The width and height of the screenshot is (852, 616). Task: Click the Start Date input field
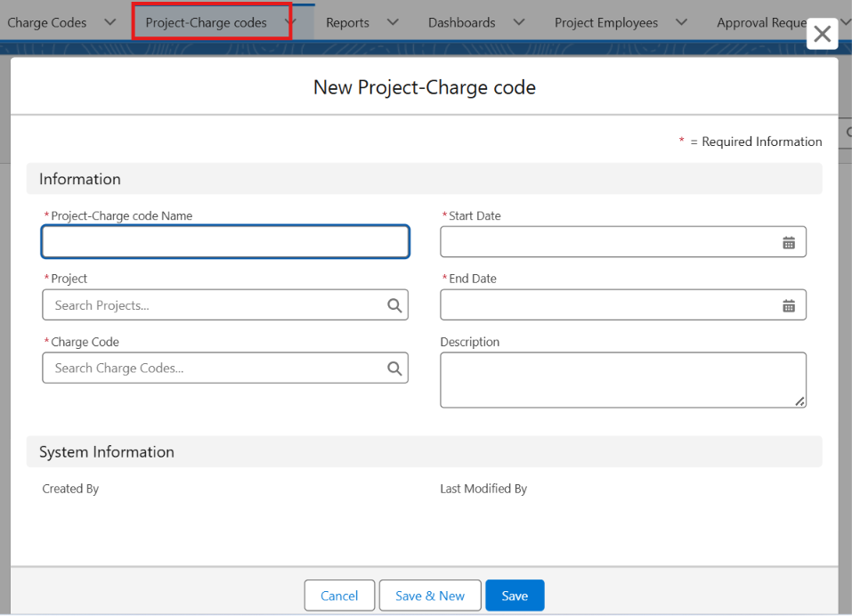pyautogui.click(x=623, y=242)
